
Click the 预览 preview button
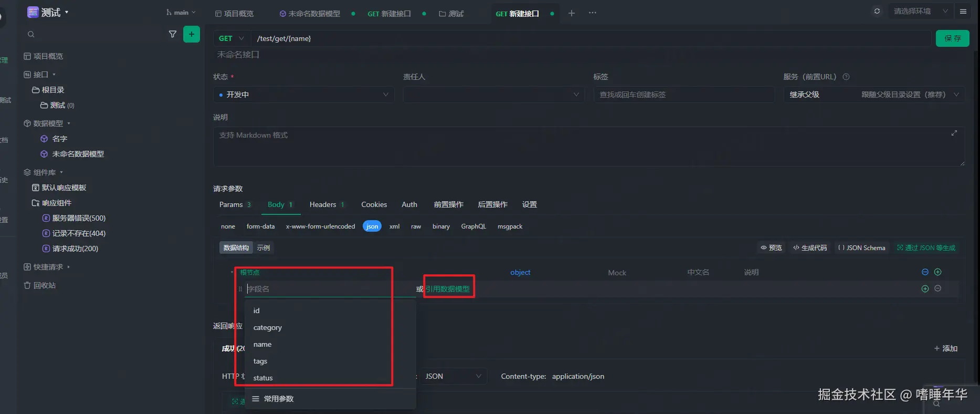[x=771, y=247]
